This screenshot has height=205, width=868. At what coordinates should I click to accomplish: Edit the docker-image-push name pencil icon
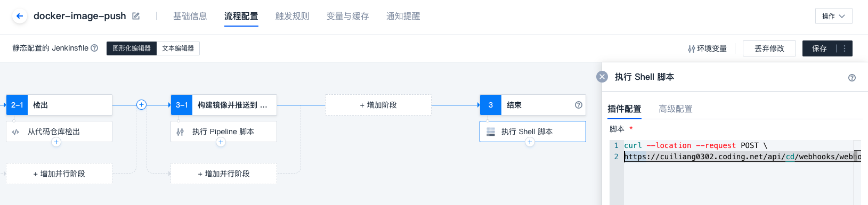136,16
